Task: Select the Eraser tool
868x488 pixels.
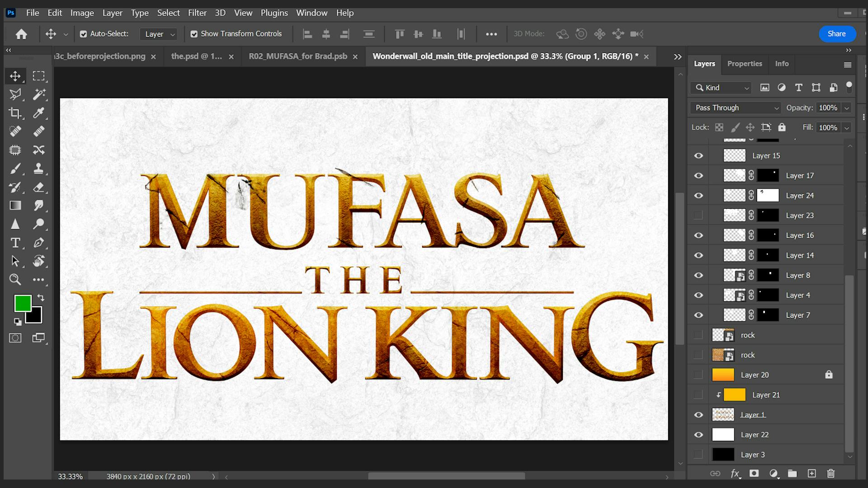Action: [x=39, y=187]
